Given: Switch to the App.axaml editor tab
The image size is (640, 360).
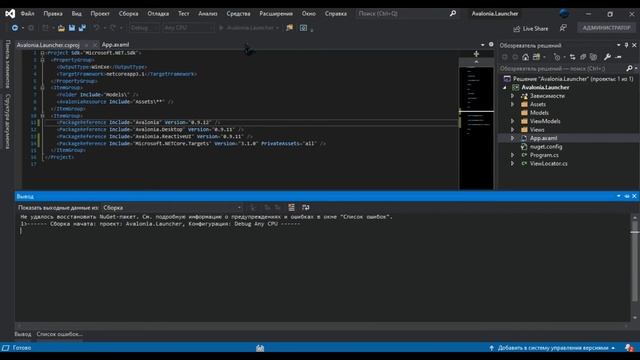Looking at the screenshot, I should point(115,44).
